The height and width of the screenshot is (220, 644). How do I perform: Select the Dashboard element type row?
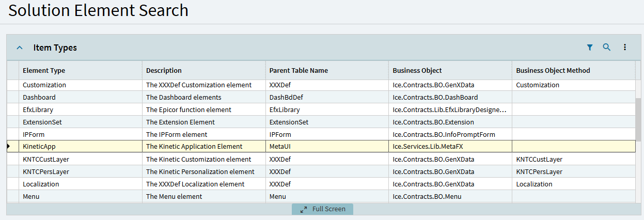tap(39, 97)
